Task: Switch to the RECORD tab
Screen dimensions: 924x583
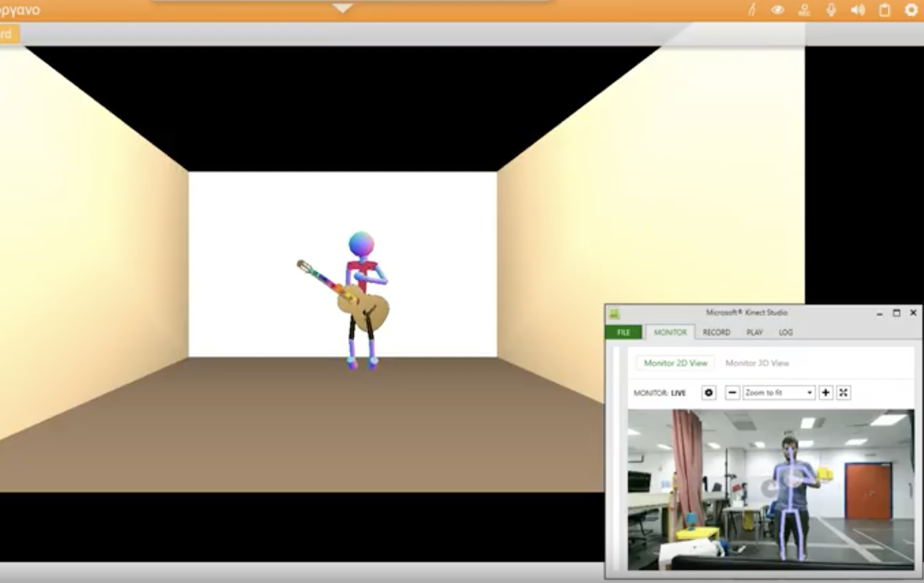Action: (716, 332)
